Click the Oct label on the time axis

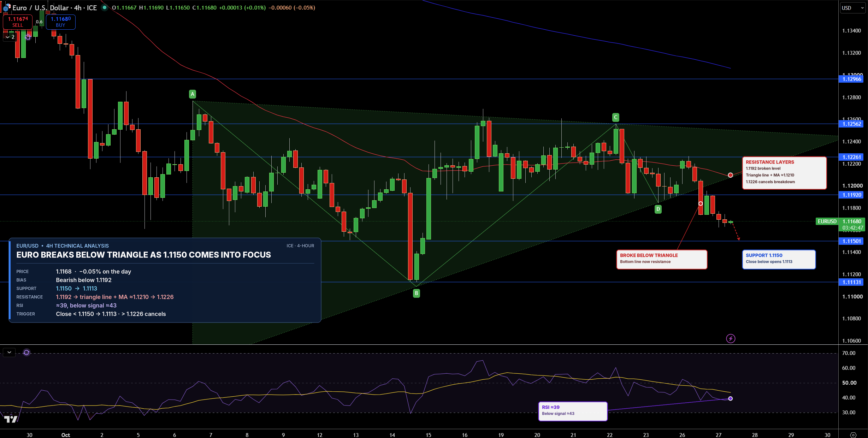coord(66,435)
